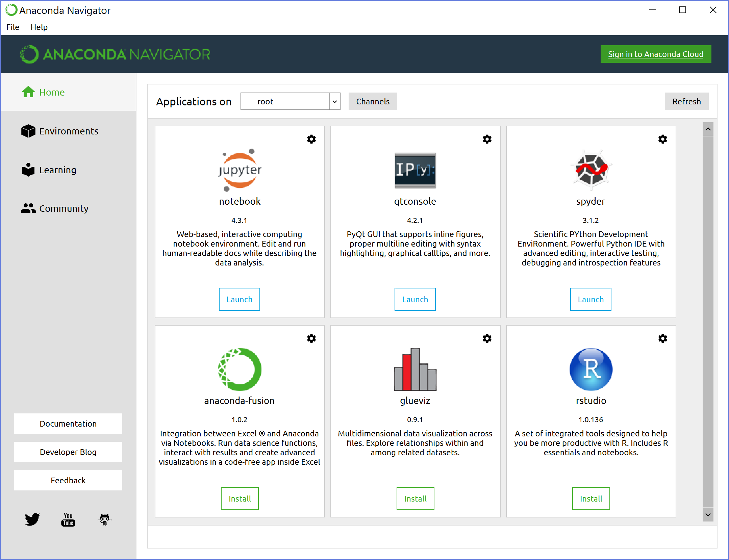Click Sign in to Anaconda Cloud
The width and height of the screenshot is (729, 560).
pos(656,54)
